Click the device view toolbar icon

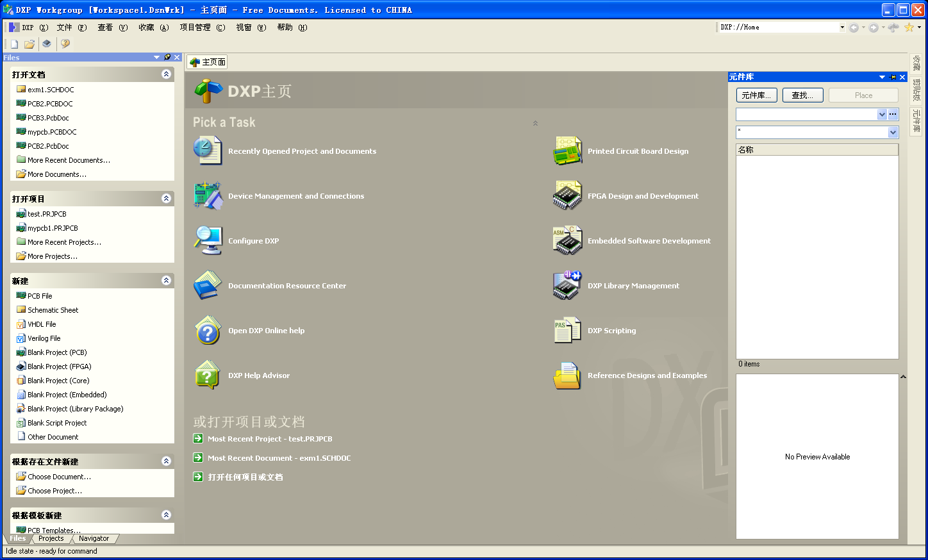pyautogui.click(x=47, y=44)
